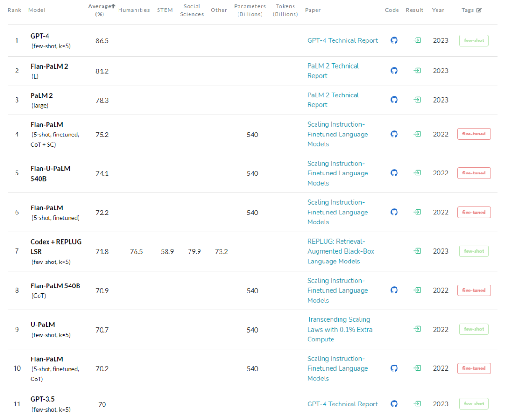The width and height of the screenshot is (508, 420).
Task: Click the 76.5 Humanities score cell
Action: click(136, 252)
